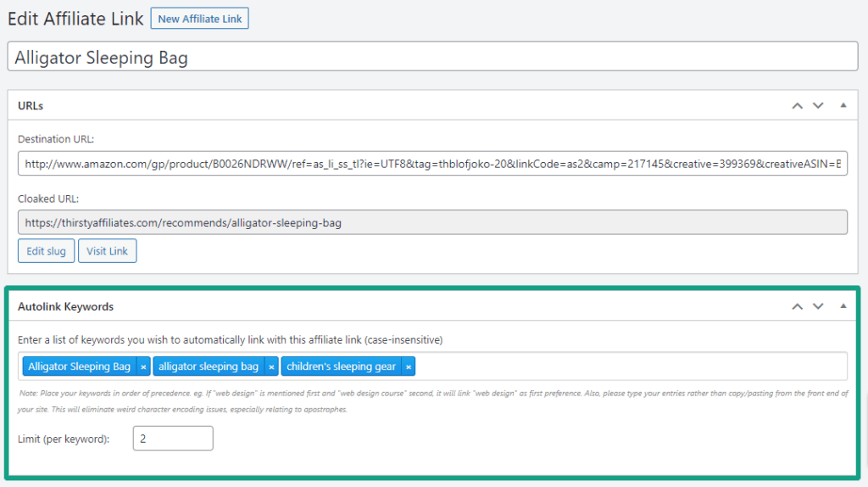868x487 pixels.
Task: Click the 'Cloaked URL:' label
Action: (48, 199)
